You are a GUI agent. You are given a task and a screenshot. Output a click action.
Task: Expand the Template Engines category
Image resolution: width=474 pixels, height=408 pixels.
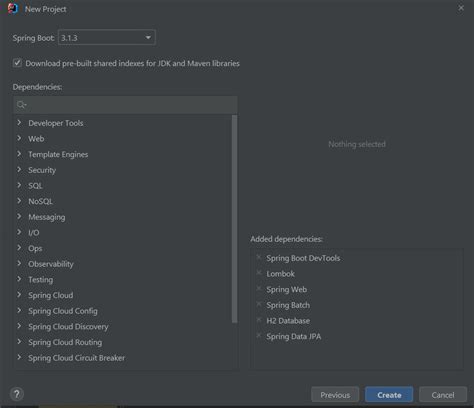(x=19, y=154)
